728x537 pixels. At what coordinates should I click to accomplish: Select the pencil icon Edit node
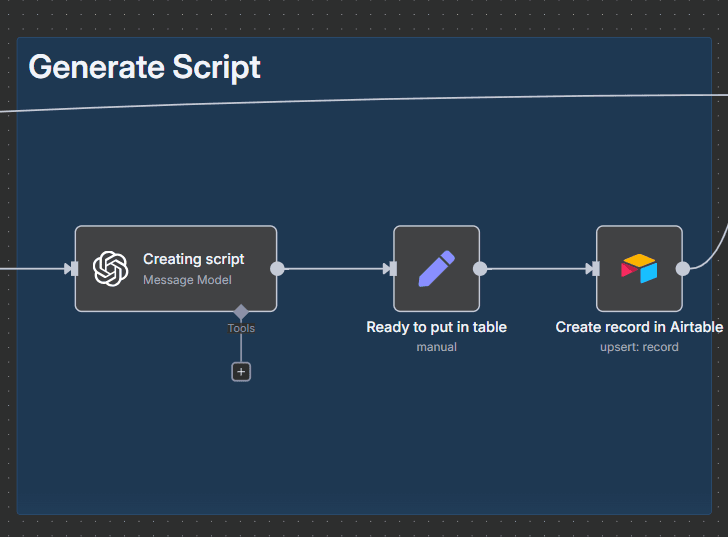tap(436, 269)
